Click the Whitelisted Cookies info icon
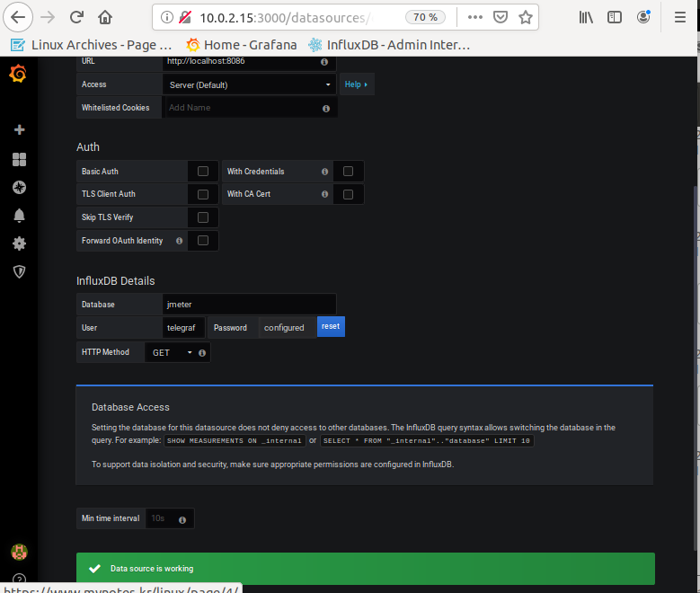 (326, 109)
